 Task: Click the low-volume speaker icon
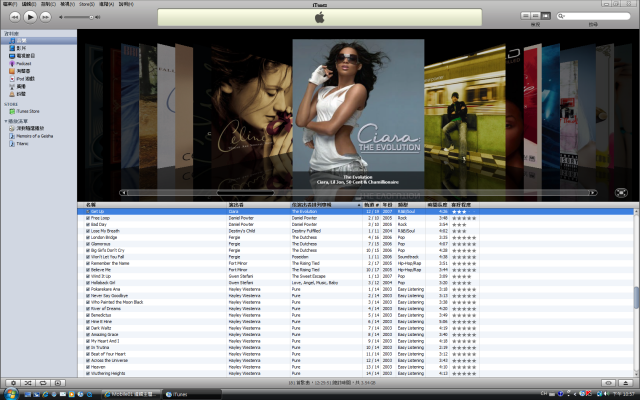pos(61,17)
